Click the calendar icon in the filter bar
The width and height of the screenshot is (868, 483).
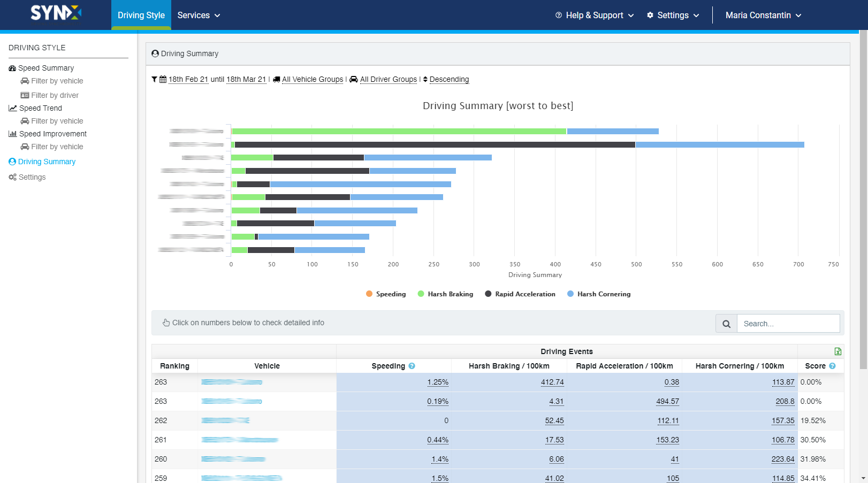pyautogui.click(x=163, y=79)
